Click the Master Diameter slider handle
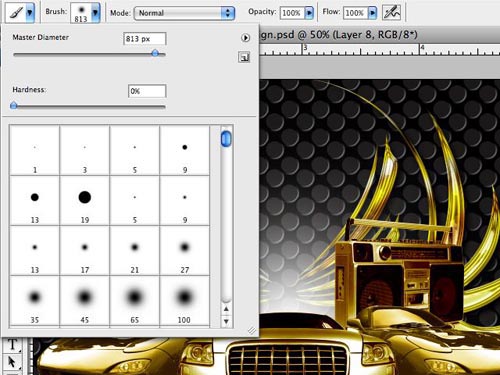 pos(155,53)
